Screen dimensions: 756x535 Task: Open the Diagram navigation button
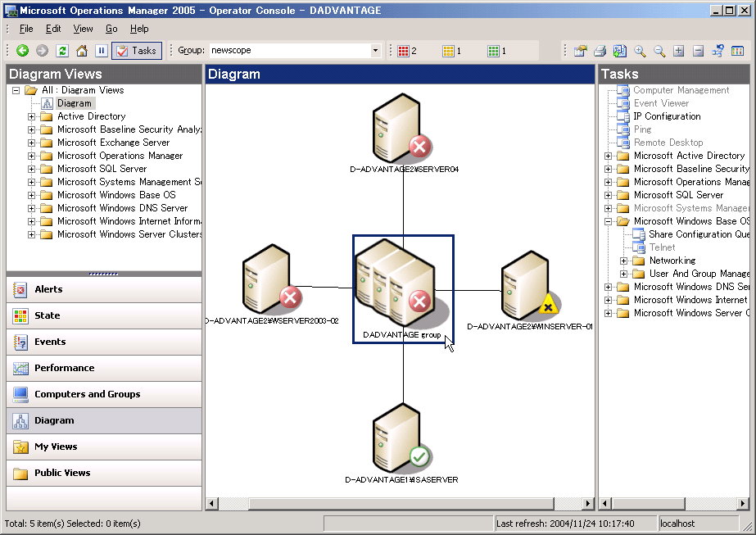tap(104, 420)
